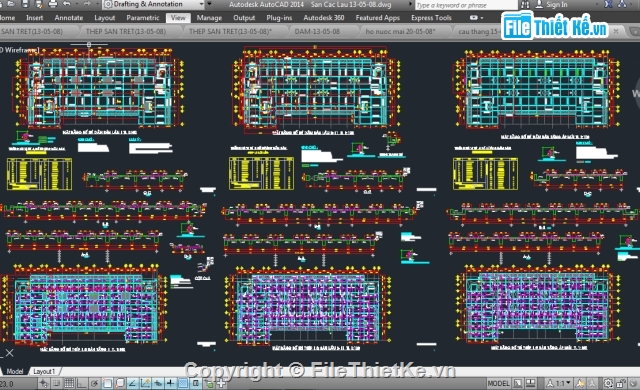Switch to the DAM-13-05-08 drawing tab
This screenshot has width=640, height=390.
click(317, 31)
